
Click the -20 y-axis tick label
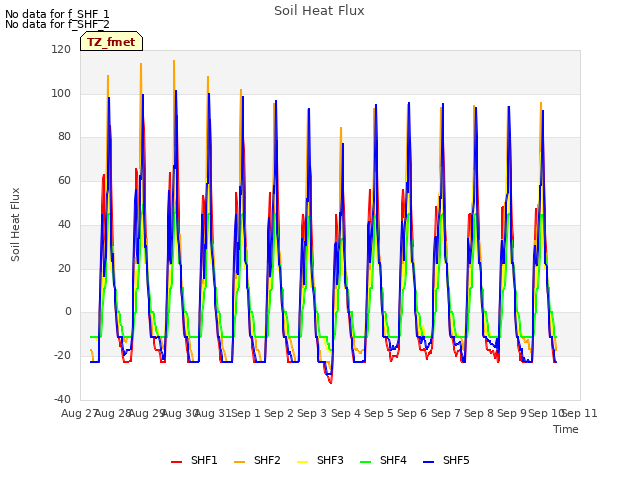tap(62, 355)
